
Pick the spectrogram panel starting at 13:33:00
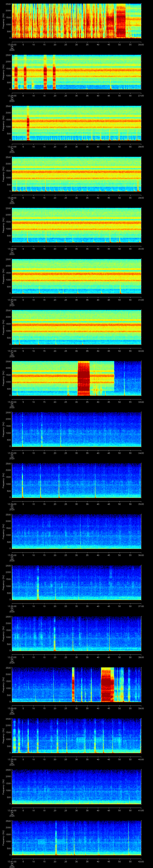[x=76, y=429]
